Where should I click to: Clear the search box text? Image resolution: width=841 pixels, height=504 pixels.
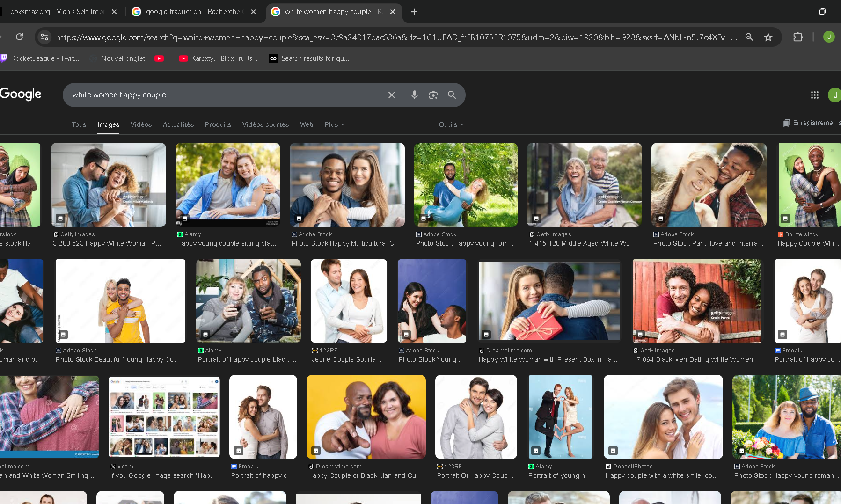tap(392, 95)
